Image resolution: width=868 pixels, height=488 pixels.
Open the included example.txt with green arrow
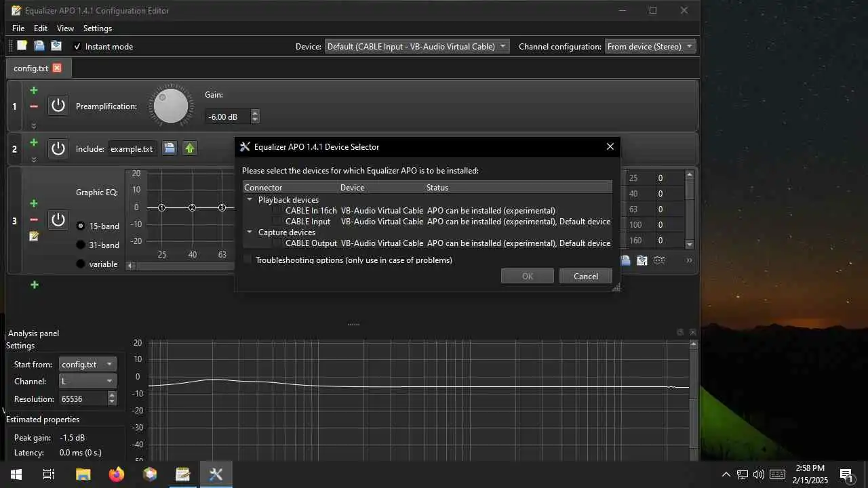click(x=190, y=148)
